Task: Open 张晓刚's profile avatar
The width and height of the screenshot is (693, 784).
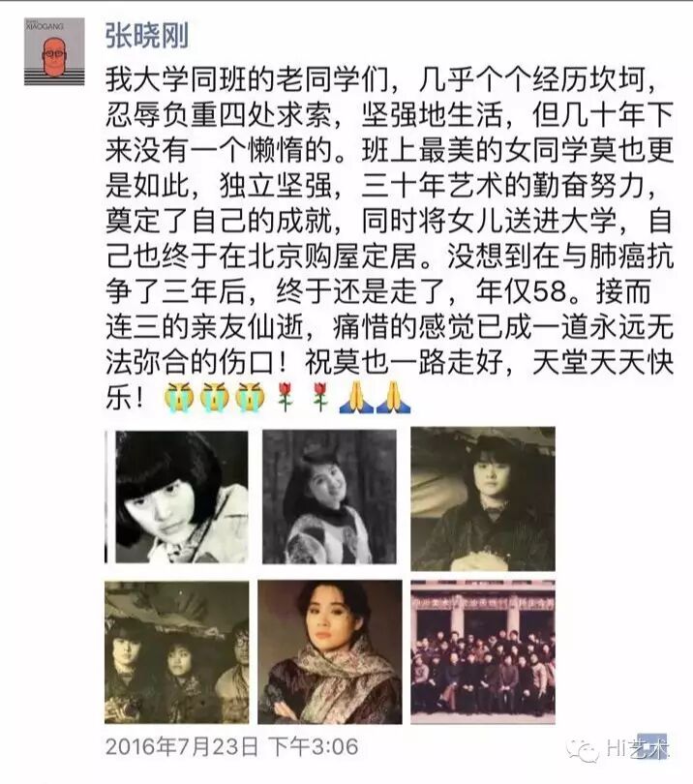Action: (x=54, y=51)
